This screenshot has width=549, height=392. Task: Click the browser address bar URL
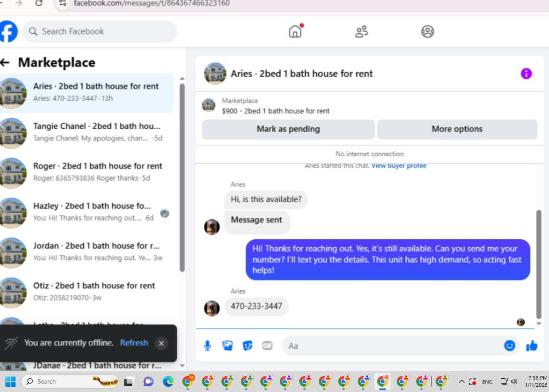[151, 4]
